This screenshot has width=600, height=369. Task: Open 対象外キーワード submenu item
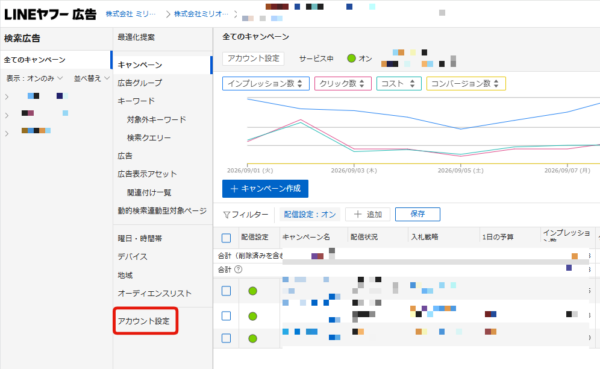click(157, 119)
